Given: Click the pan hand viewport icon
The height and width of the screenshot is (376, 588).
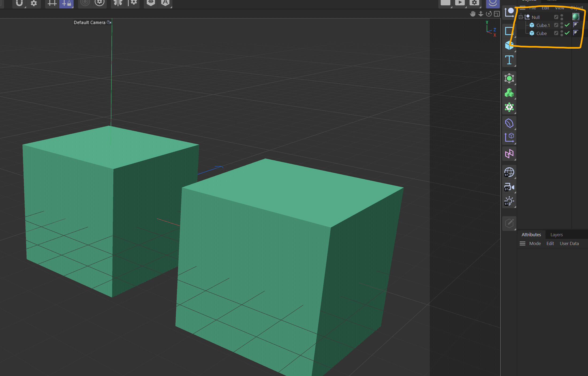Looking at the screenshot, I should pyautogui.click(x=473, y=14).
